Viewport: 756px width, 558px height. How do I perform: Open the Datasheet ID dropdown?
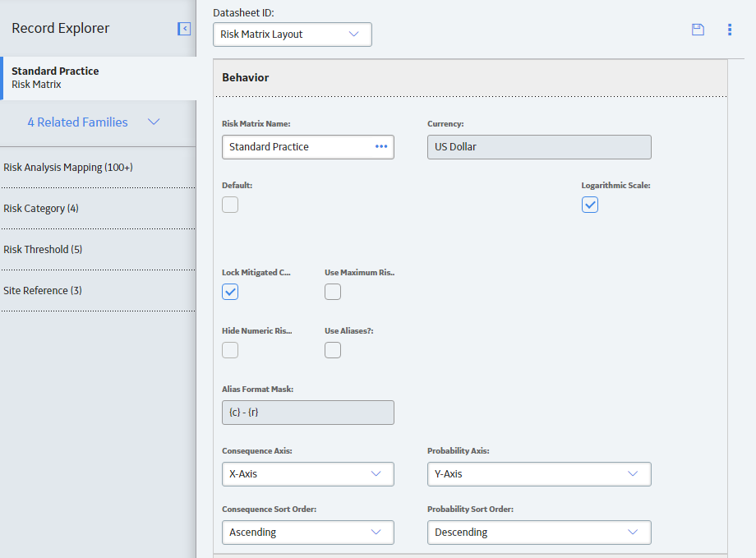(293, 35)
